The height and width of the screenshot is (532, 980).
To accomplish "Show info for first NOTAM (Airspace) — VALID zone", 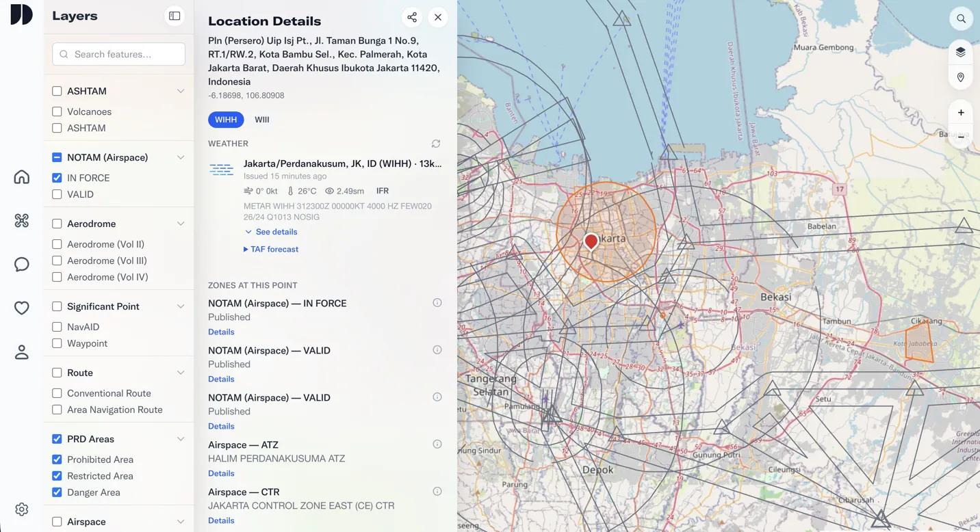I will point(437,350).
